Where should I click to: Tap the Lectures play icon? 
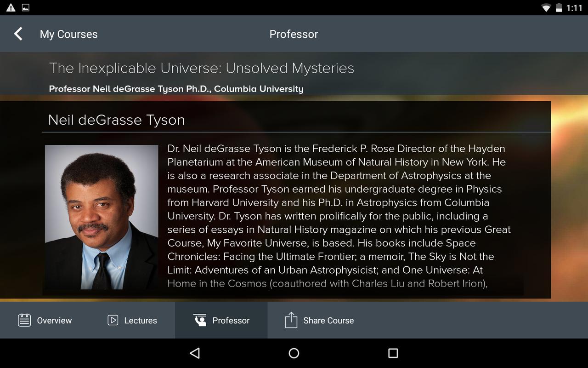pyautogui.click(x=113, y=320)
